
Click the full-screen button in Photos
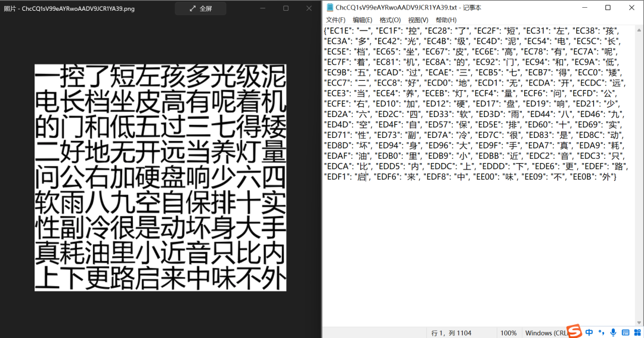coord(200,8)
